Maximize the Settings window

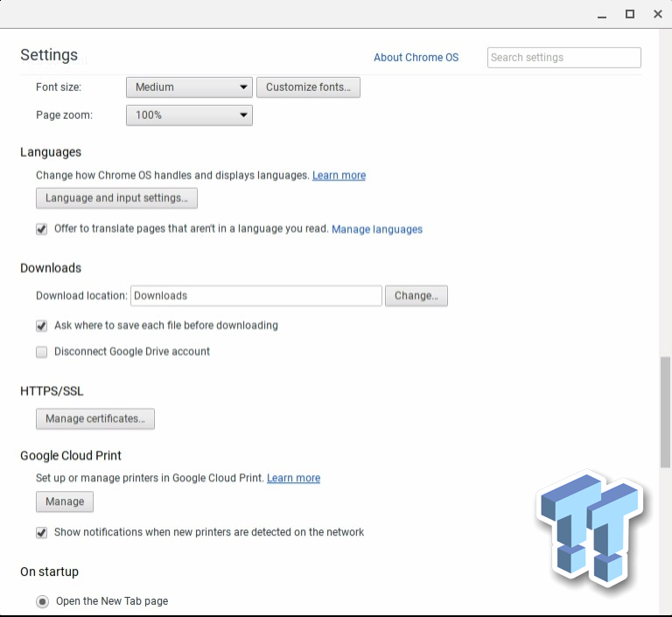click(x=629, y=14)
